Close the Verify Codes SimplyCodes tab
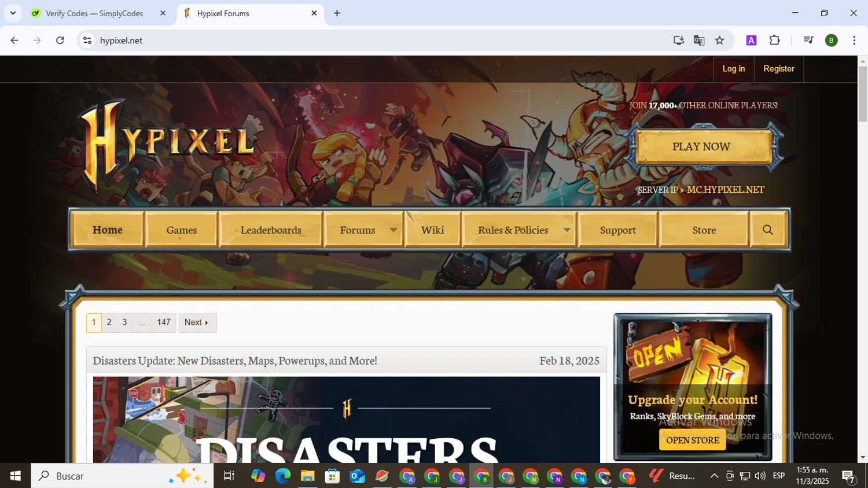Screen dimensions: 868x488 point(163,13)
